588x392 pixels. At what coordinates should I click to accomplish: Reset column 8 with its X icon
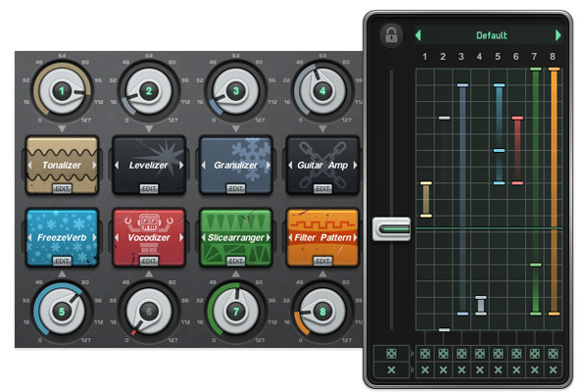[553, 369]
